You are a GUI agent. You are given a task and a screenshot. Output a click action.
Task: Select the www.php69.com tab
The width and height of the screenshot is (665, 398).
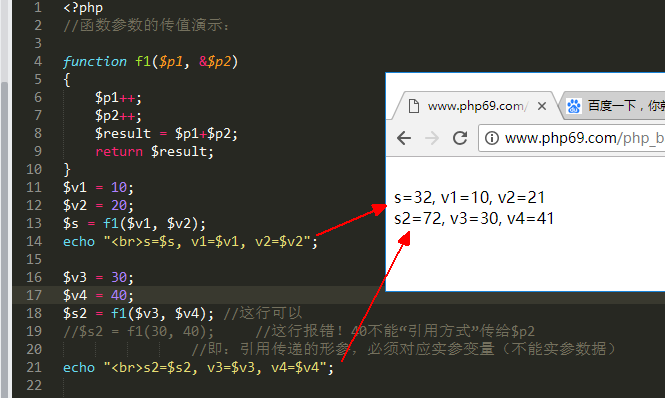pos(475,105)
